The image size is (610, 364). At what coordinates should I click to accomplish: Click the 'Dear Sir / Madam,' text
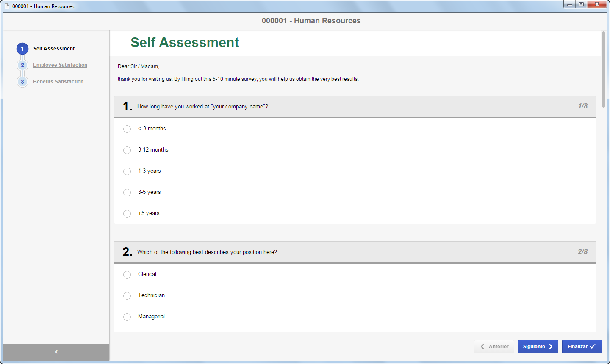pyautogui.click(x=139, y=66)
